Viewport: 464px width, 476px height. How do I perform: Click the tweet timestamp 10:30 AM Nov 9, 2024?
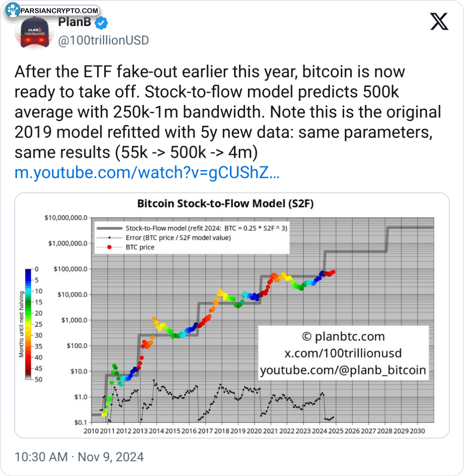click(x=79, y=457)
